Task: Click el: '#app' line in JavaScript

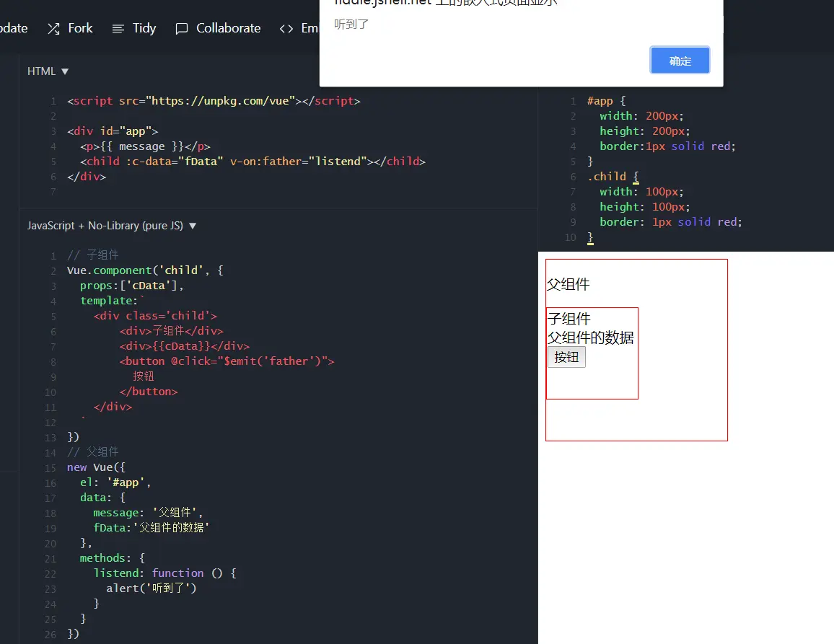Action: [115, 482]
